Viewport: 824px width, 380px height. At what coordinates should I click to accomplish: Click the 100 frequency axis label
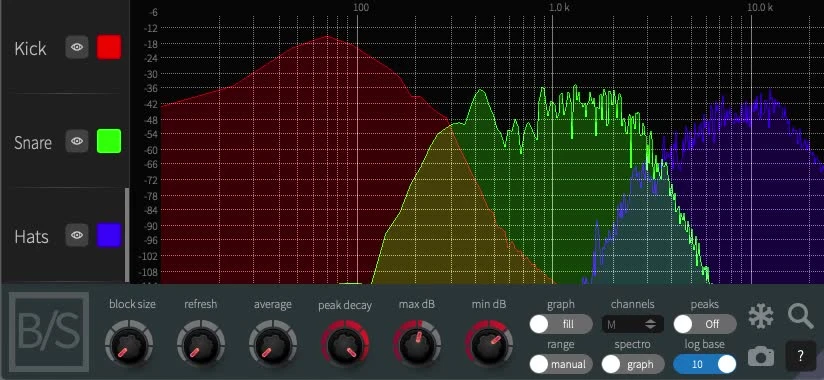coord(360,7)
